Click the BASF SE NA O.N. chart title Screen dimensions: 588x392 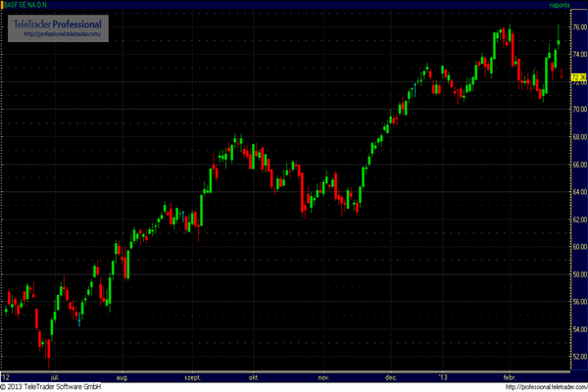31,6
